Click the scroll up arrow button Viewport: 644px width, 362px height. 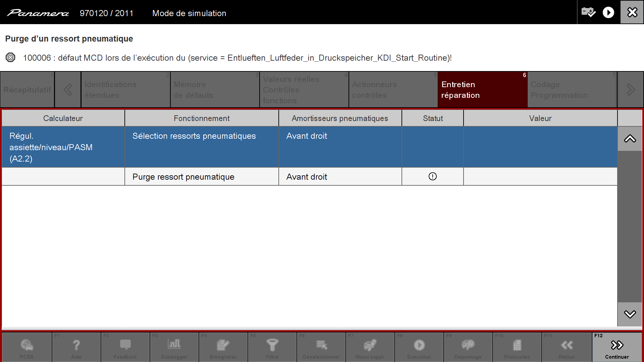(x=630, y=139)
